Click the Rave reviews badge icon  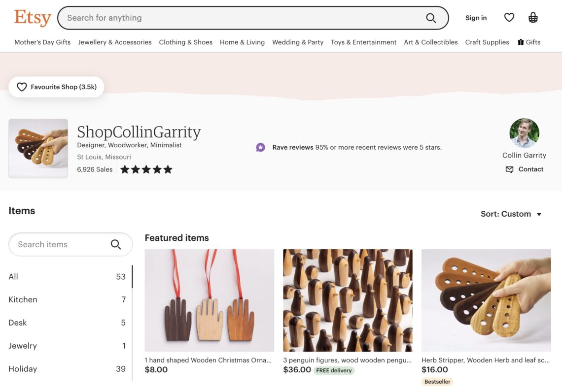click(x=260, y=147)
